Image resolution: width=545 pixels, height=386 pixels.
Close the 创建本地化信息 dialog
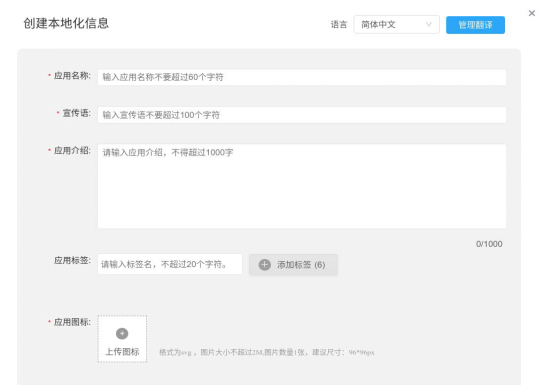click(531, 13)
